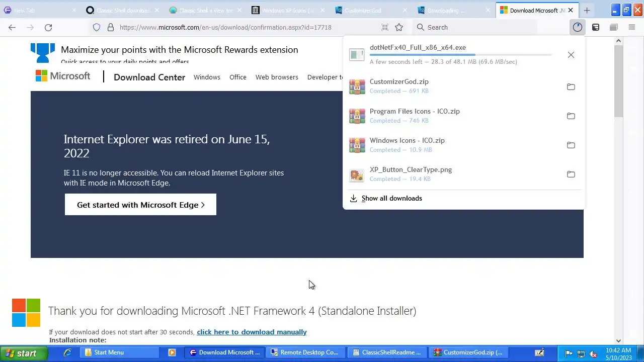
Task: Open Windows menu in Download Center
Action: point(207,77)
